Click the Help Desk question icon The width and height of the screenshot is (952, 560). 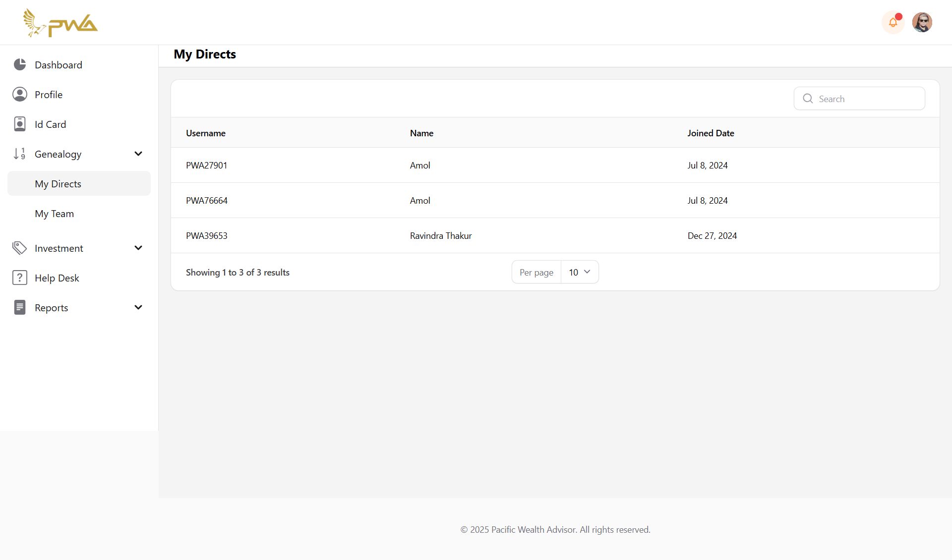(x=20, y=278)
